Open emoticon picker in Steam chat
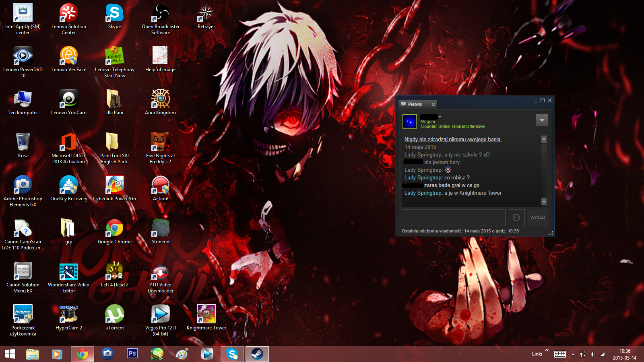Viewport: 644px width, 362px height. click(516, 218)
